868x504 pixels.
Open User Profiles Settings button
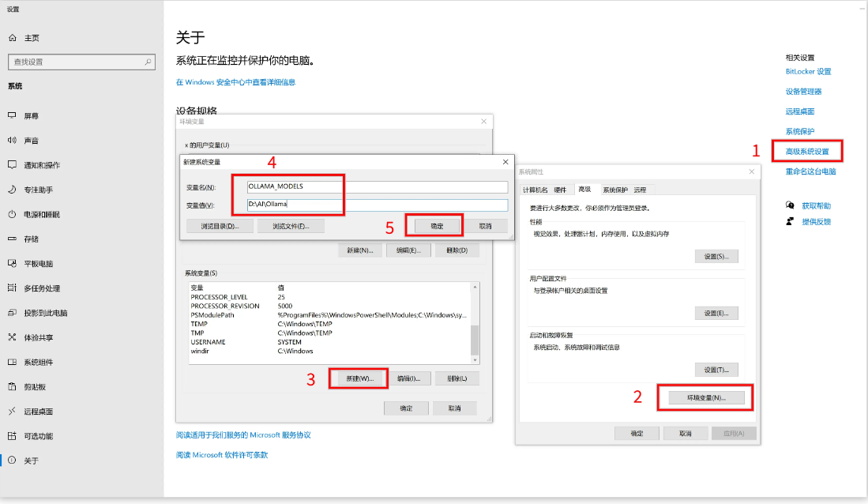(716, 314)
